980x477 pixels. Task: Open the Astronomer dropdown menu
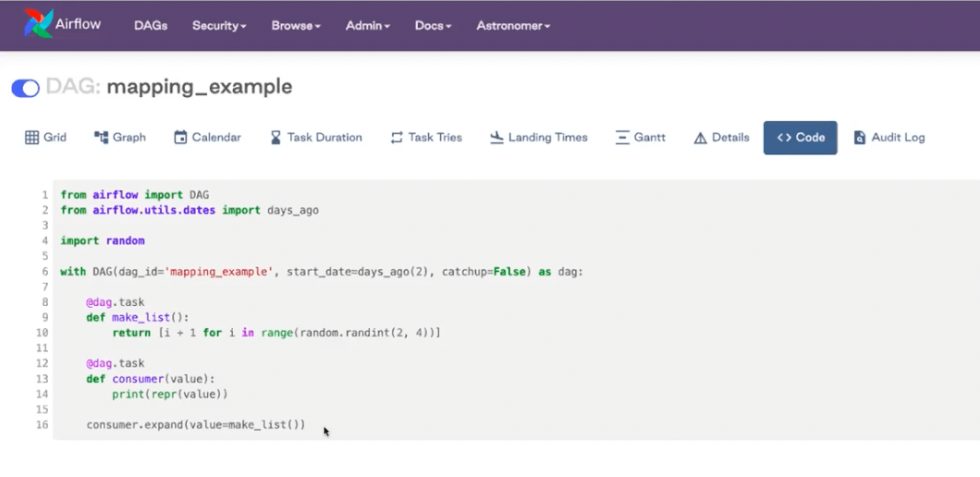pyautogui.click(x=513, y=26)
